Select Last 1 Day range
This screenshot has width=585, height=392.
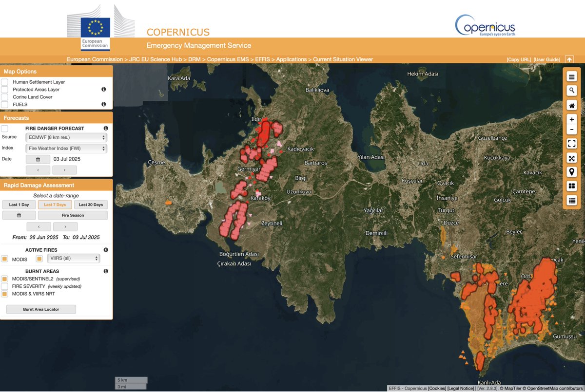click(x=19, y=205)
